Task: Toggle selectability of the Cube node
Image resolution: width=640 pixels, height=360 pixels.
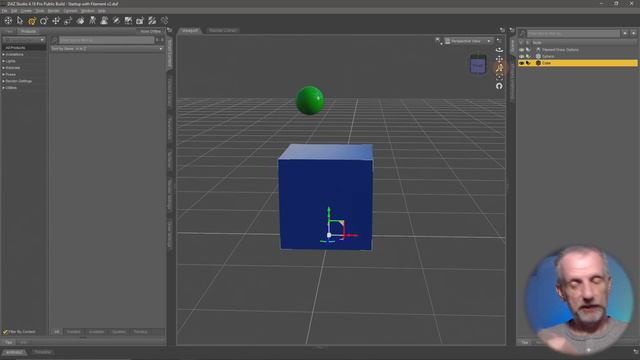Action: tap(528, 63)
